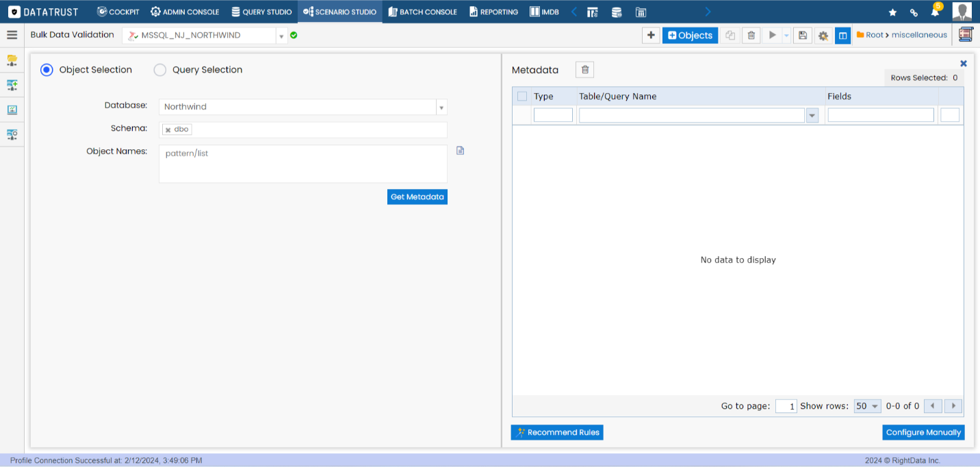The height and width of the screenshot is (467, 980).
Task: Switch to the Query Studio tab
Action: [261, 12]
